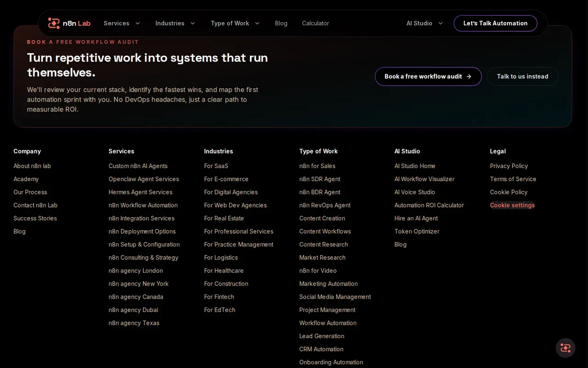Screen dimensions: 588x368
Task: Open For Practice Management link
Action: click(238, 245)
